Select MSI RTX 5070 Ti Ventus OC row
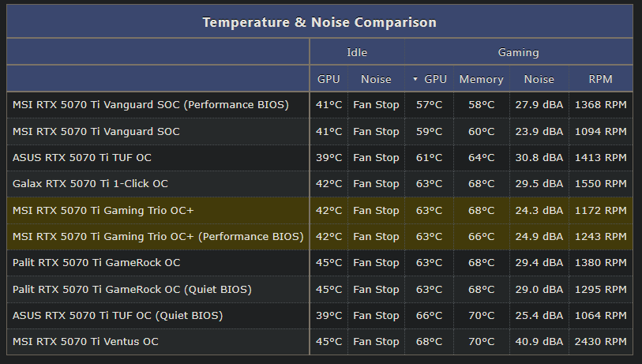Screen dimensions: 642x364 [319, 341]
